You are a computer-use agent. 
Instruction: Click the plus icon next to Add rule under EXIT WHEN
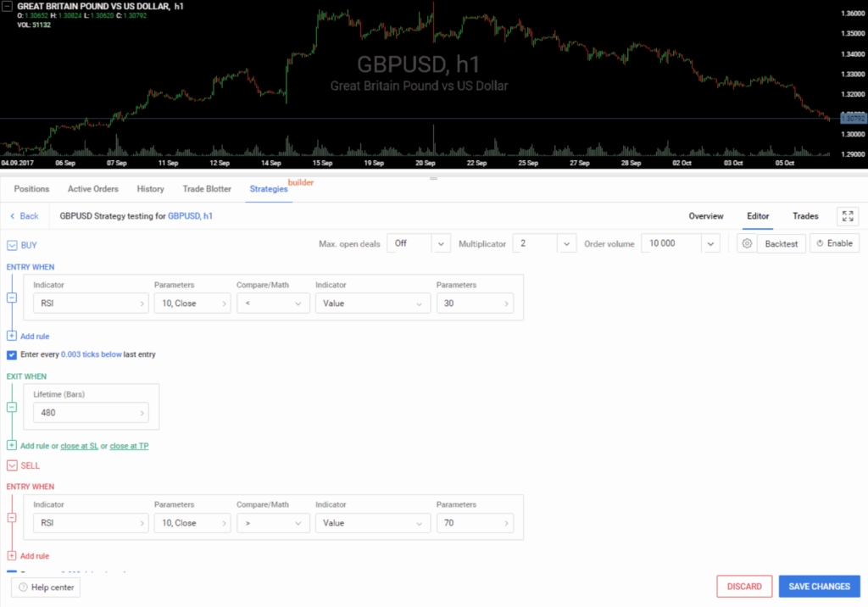11,445
